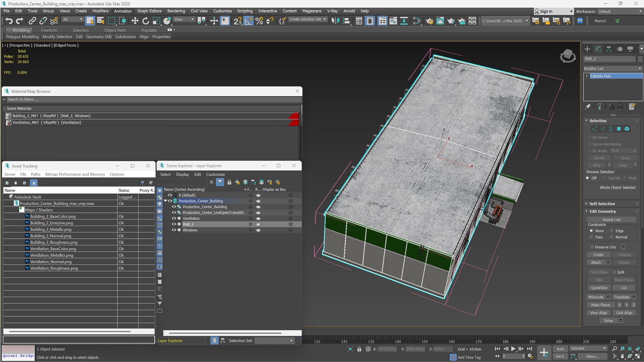This screenshot has height=362, width=644.
Task: Open Paths menu in Asset Tracking
Action: click(x=36, y=174)
